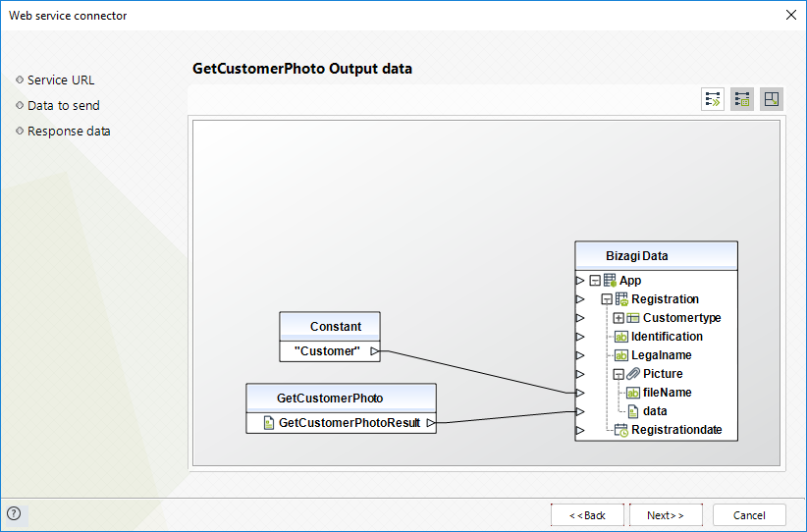The image size is (807, 532).
Task: Click the input connector arrow for fileName
Action: [x=580, y=393]
